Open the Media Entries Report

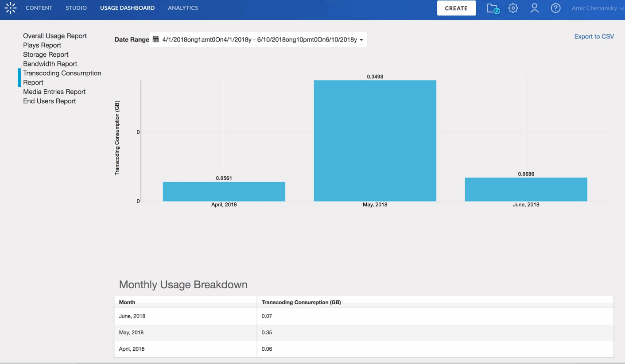(x=54, y=92)
